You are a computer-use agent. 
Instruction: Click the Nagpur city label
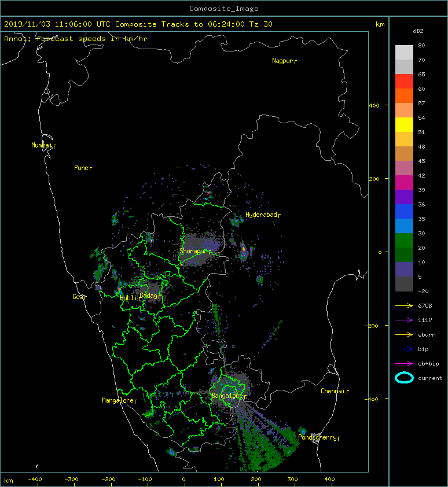pos(282,61)
